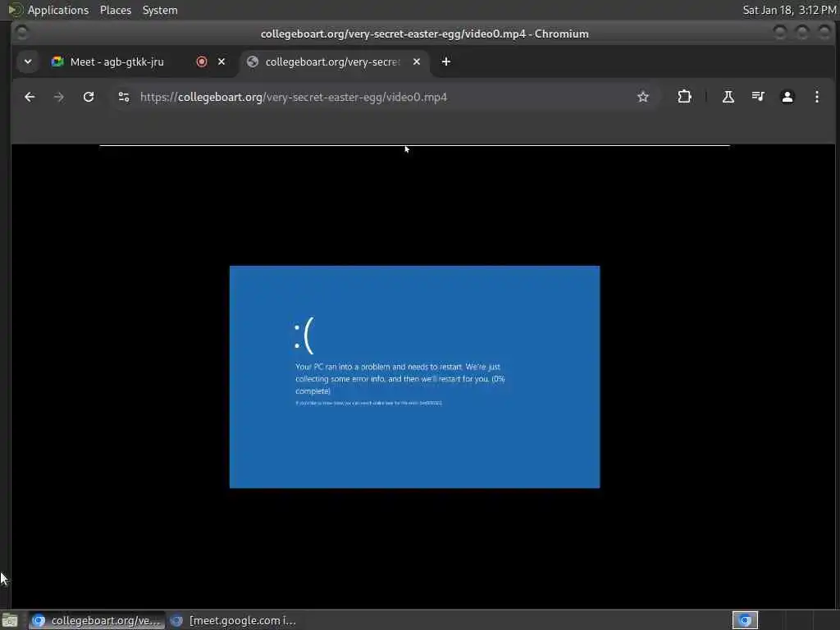Open the Places menu

click(x=115, y=10)
